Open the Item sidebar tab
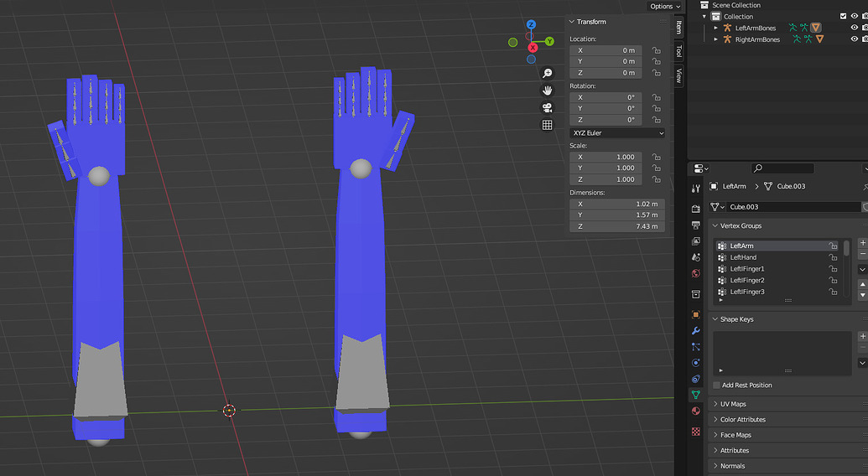Image resolution: width=868 pixels, height=476 pixels. [x=678, y=27]
